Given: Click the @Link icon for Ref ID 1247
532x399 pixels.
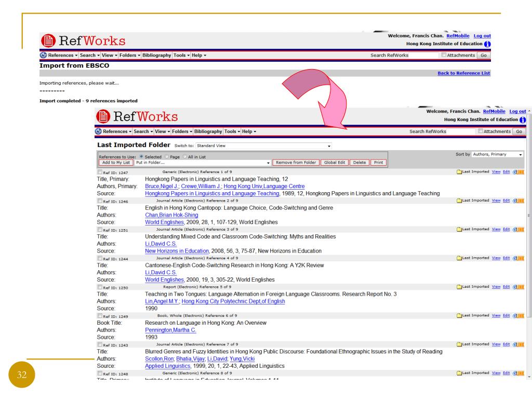Looking at the screenshot, I should (518, 172).
